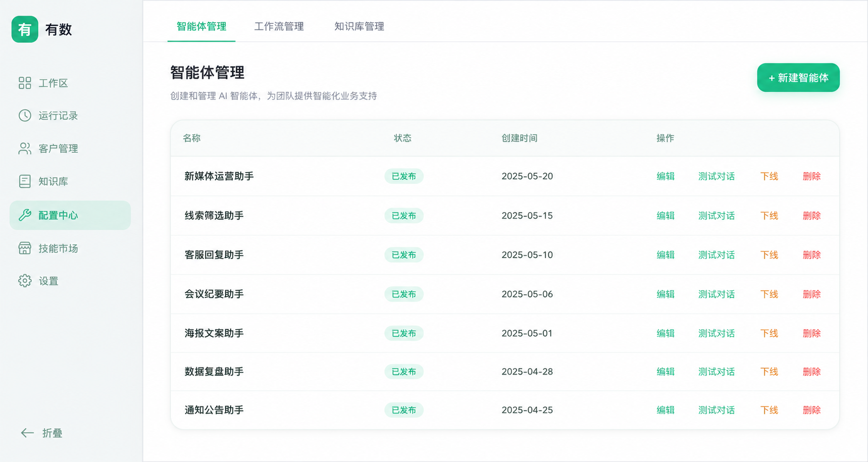Edit the 会议纪要助手 agent

[666, 294]
